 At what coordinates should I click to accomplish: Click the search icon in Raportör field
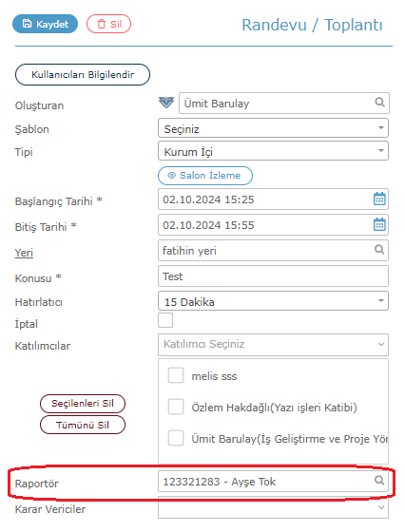(379, 481)
